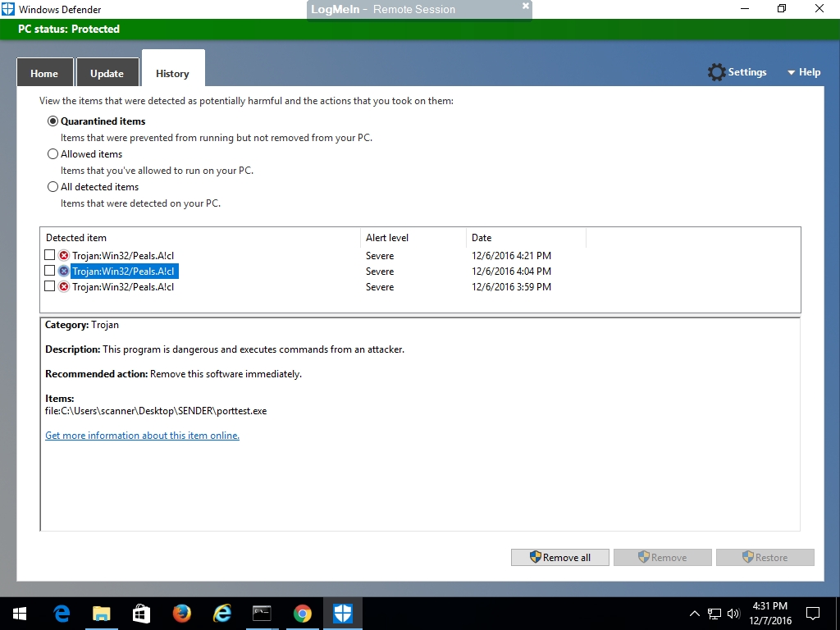Viewport: 840px width, 630px height.
Task: Launch Microsoft Edge from taskbar
Action: [x=62, y=614]
